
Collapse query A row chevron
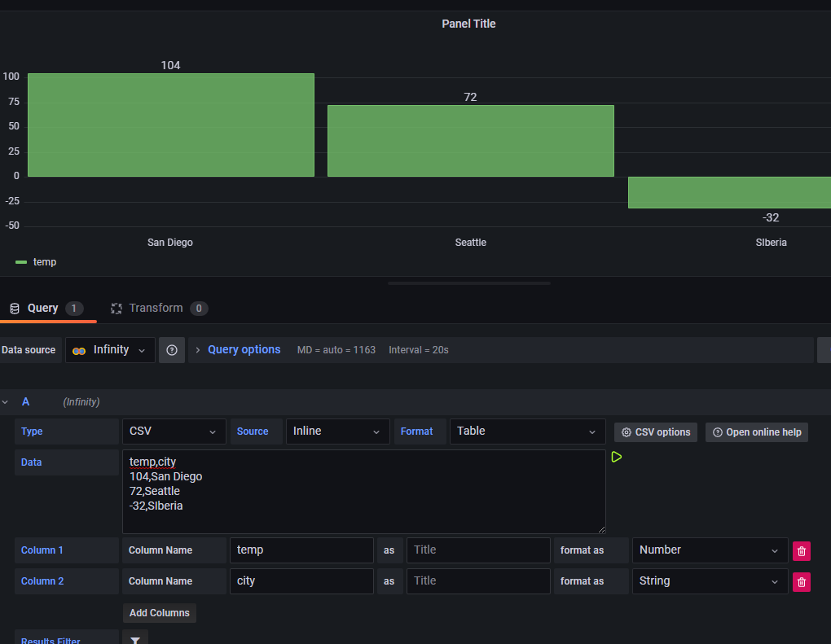click(6, 402)
